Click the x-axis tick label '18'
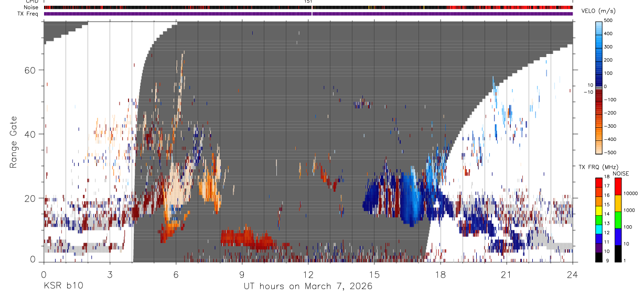This screenshot has height=297, width=644. 440,274
